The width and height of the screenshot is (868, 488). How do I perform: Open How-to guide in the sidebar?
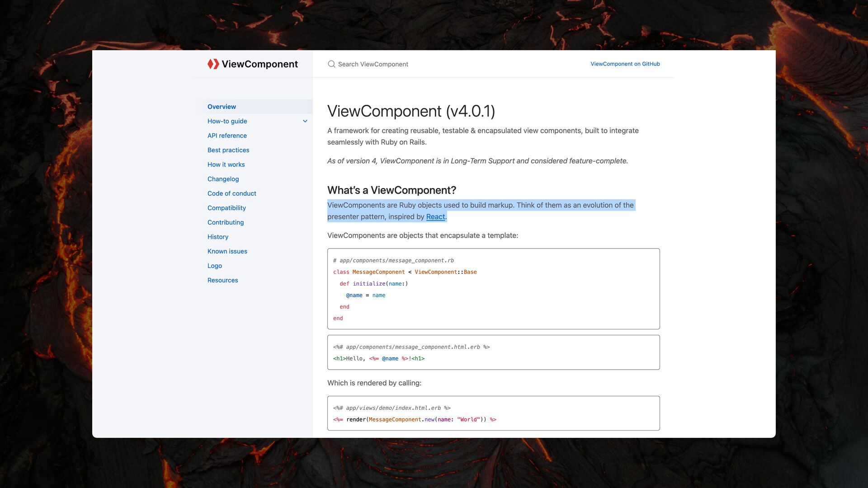click(227, 121)
